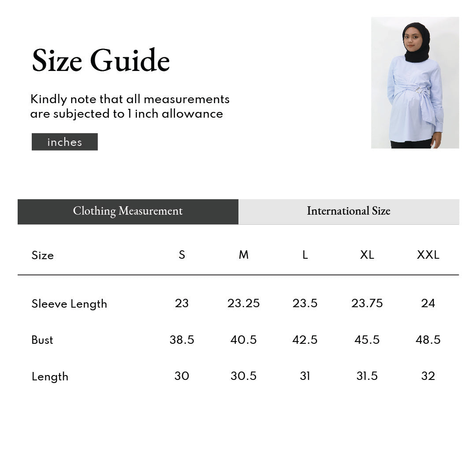Click the 1 inch allowance note text

(x=130, y=106)
